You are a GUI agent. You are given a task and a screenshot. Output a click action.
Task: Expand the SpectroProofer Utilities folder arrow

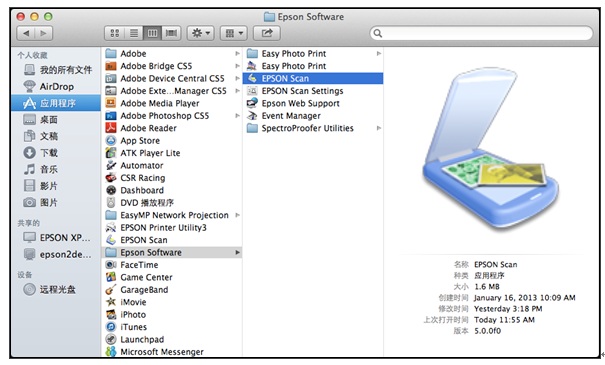(379, 128)
